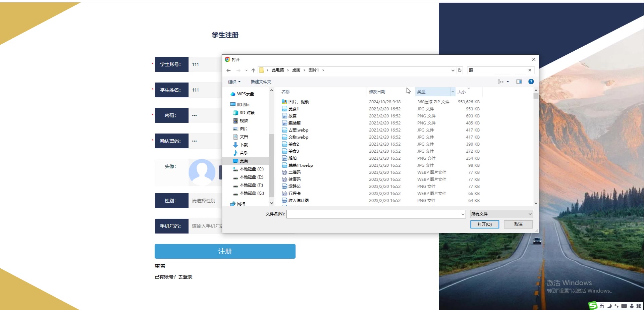Click the WPS云盘 cloud icon
The image size is (644, 310).
(233, 94)
